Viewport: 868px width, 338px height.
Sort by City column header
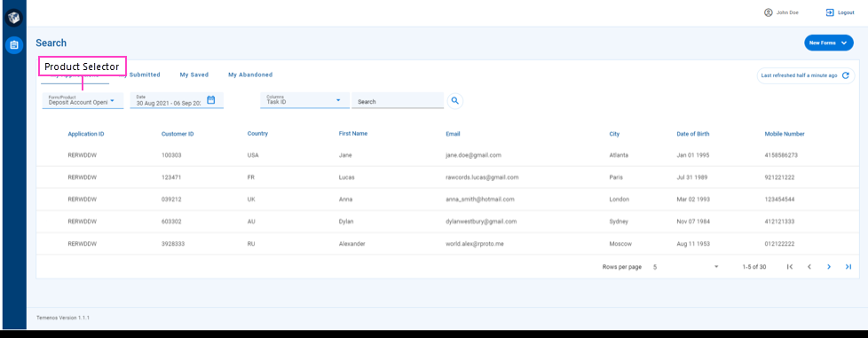click(614, 134)
